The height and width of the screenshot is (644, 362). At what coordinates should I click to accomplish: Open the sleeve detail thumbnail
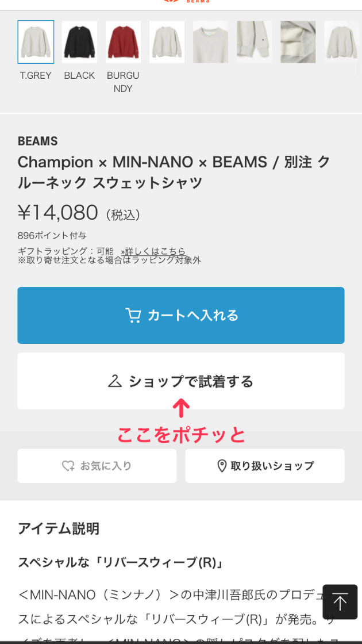point(255,42)
